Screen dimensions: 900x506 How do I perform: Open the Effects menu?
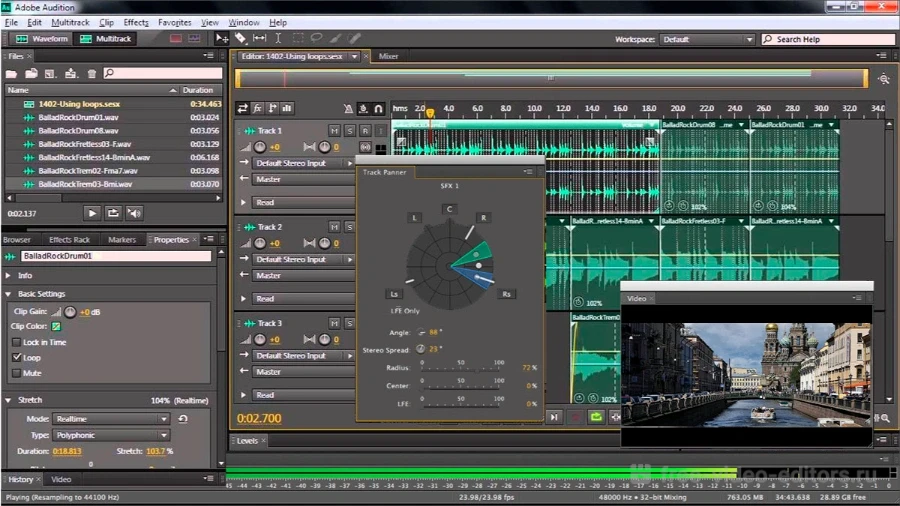(136, 22)
